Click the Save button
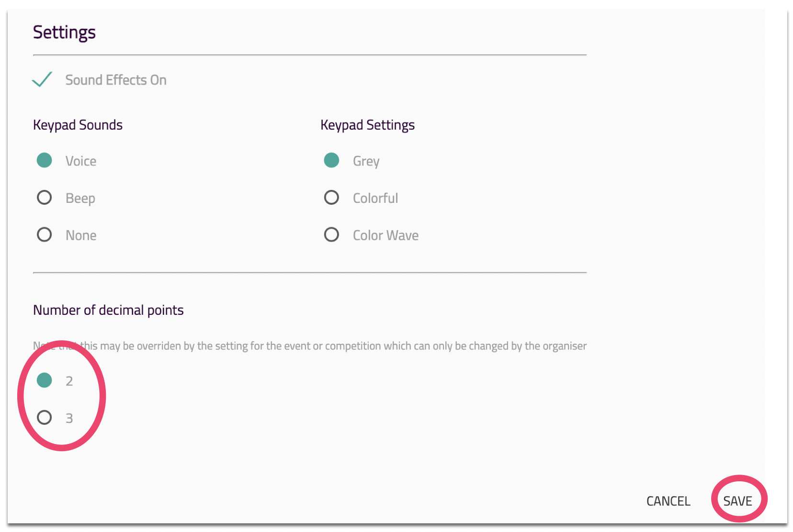 coord(737,501)
